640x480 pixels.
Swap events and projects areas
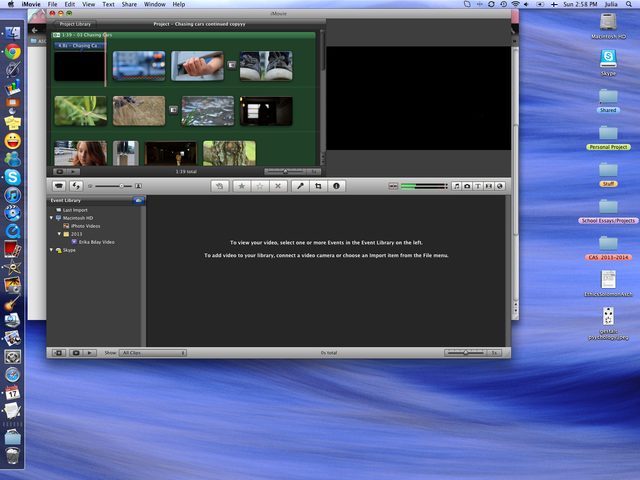[x=76, y=186]
